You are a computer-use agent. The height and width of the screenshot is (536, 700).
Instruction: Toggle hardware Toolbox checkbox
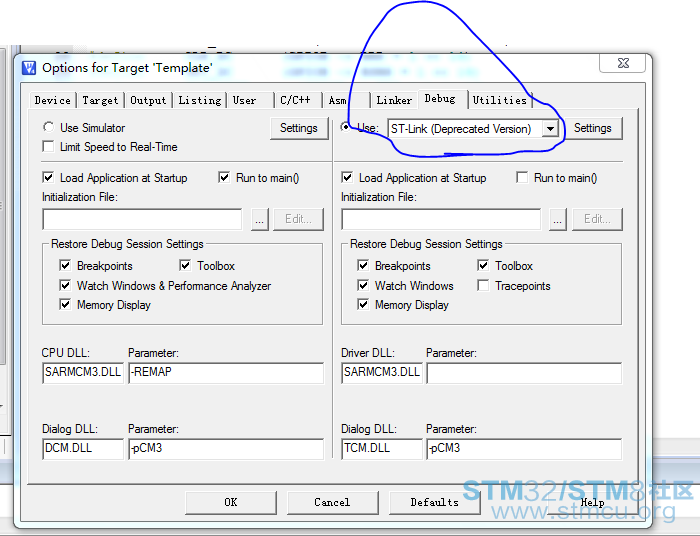[x=483, y=266]
